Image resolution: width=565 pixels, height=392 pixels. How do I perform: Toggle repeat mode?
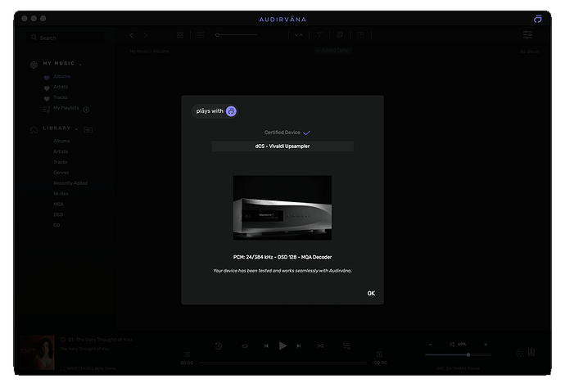(x=245, y=346)
